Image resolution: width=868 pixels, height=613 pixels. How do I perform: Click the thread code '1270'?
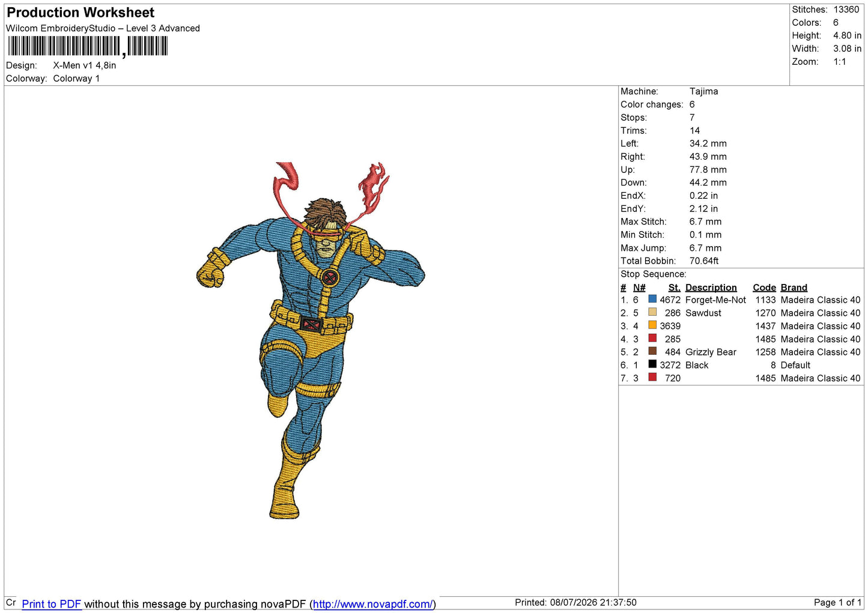coord(765,313)
